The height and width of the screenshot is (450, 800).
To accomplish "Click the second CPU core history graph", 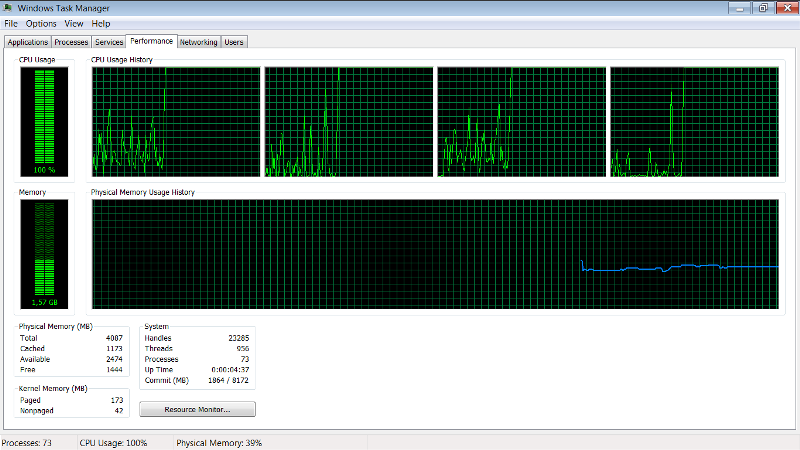I will [349, 122].
